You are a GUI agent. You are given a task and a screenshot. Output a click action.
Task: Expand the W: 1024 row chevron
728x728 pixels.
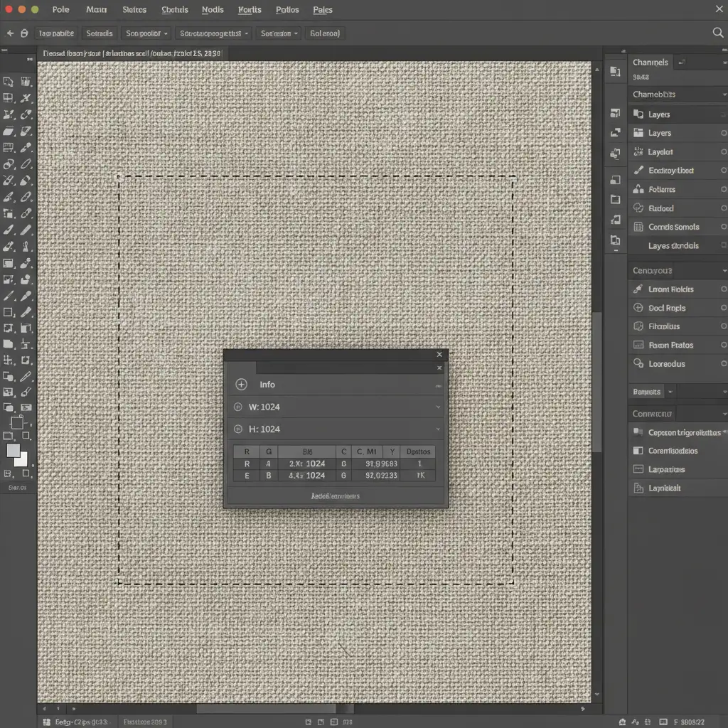click(438, 407)
